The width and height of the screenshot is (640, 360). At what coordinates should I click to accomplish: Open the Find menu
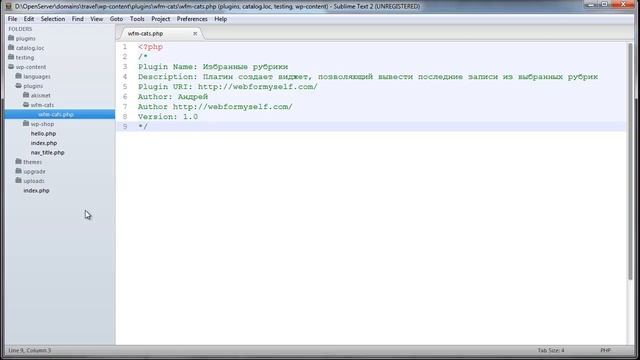point(78,19)
